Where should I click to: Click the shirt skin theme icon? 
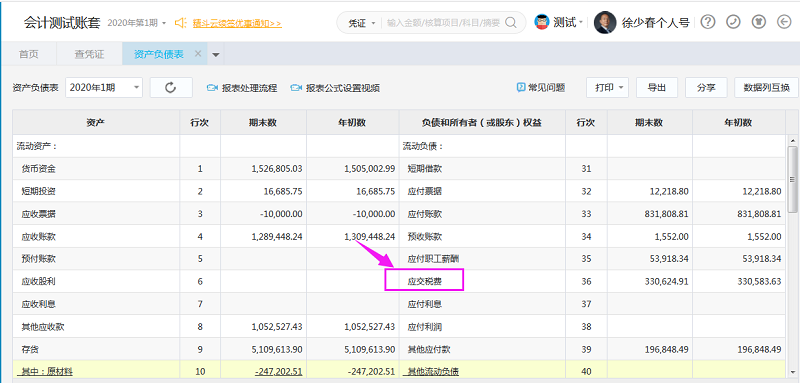click(x=759, y=22)
